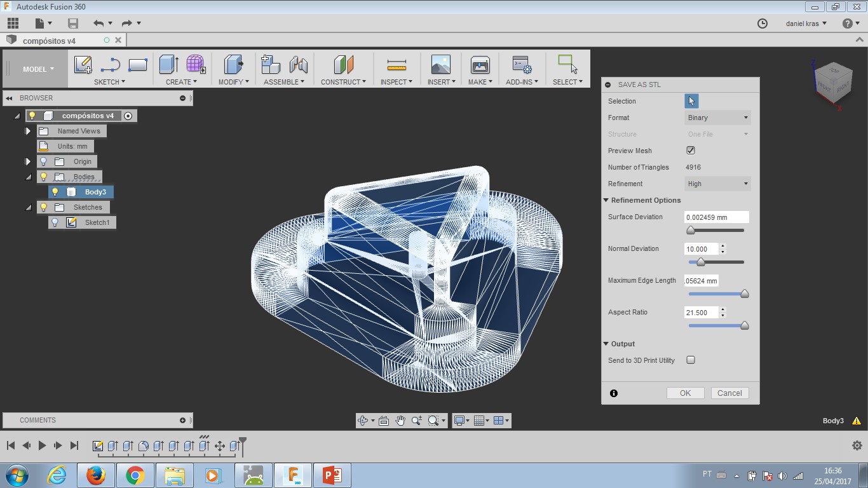
Task: Select the Line sketch tool
Action: (x=110, y=65)
